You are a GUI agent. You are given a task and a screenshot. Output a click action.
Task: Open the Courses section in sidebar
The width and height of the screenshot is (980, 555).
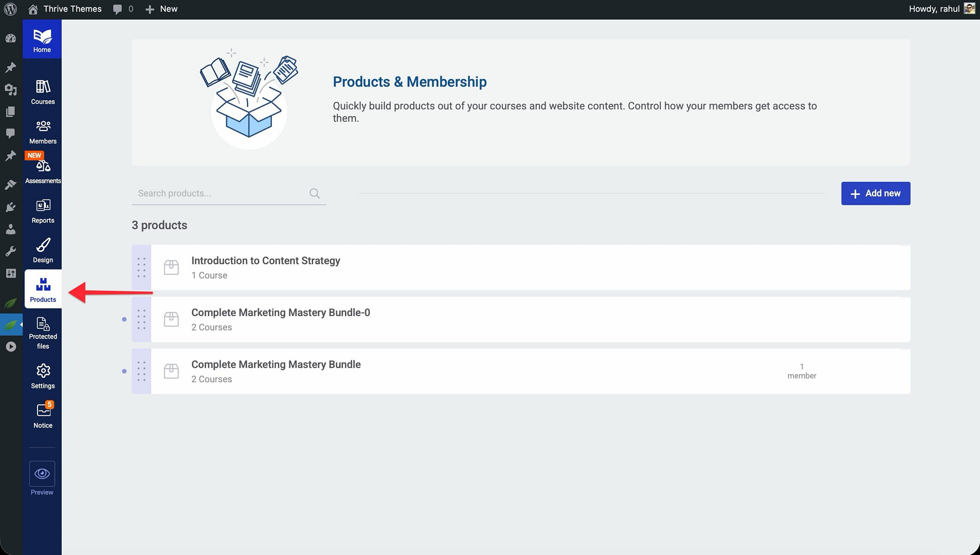[43, 92]
